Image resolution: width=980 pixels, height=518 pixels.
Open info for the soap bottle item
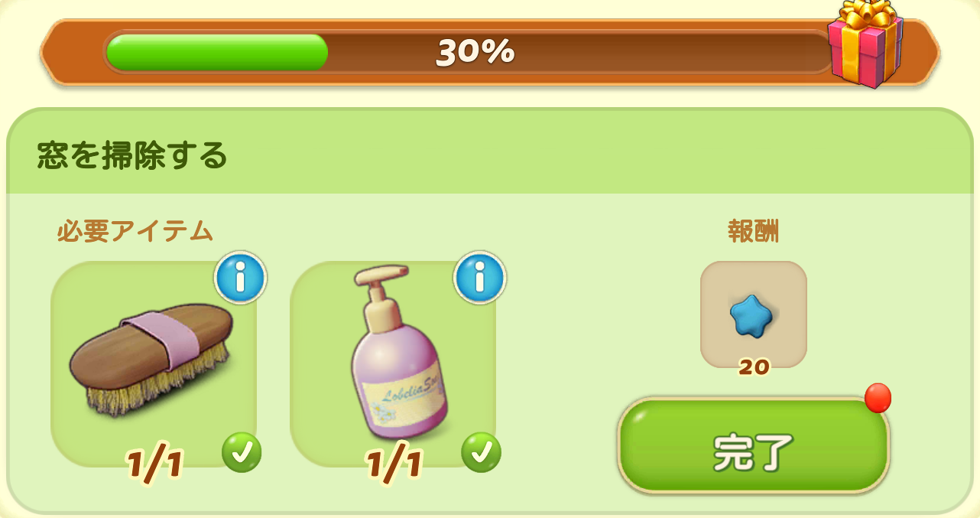(x=480, y=277)
